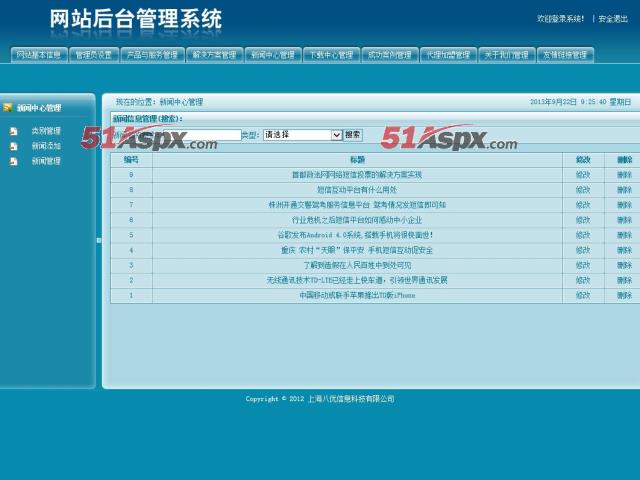Click 删除 for news row number 7
The image size is (640, 480).
pyautogui.click(x=624, y=205)
